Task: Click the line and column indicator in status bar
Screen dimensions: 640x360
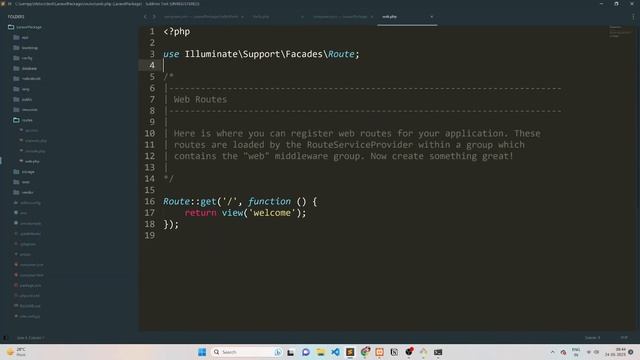Action: (x=31, y=338)
